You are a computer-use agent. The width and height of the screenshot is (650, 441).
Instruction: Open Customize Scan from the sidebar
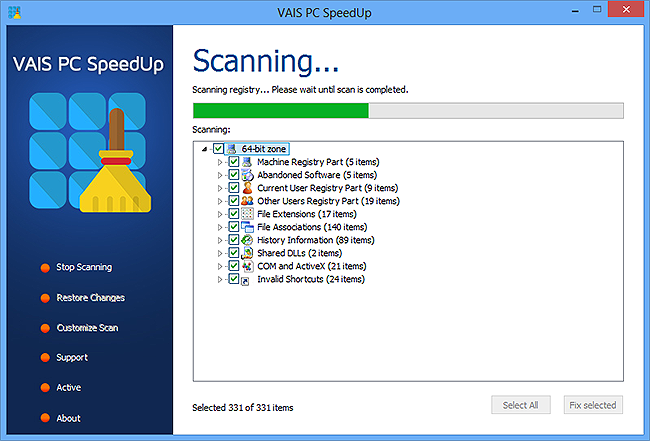87,328
